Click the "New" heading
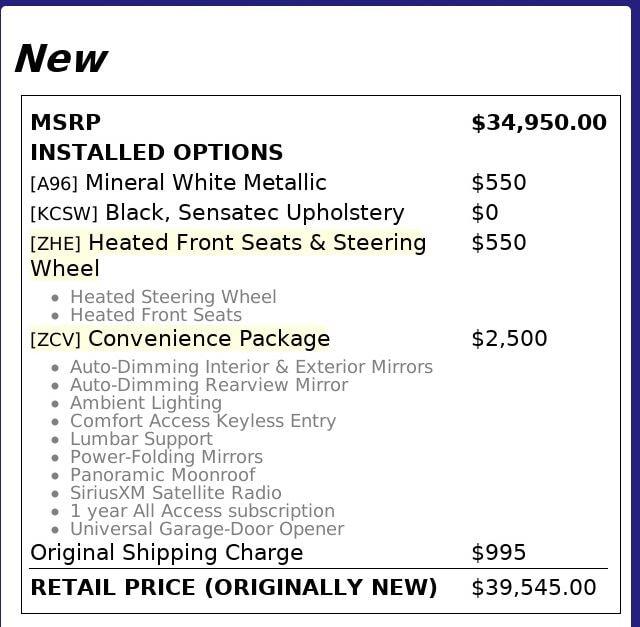 pos(60,59)
